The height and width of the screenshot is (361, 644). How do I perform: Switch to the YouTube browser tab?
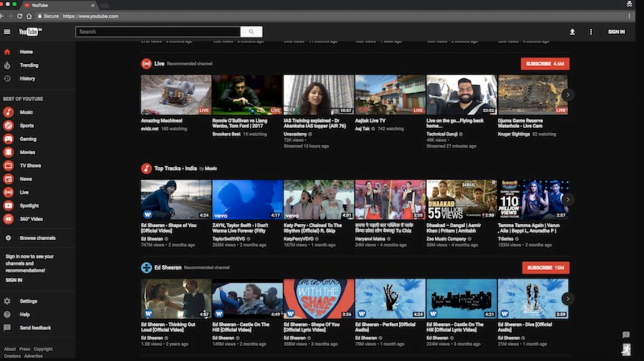click(x=40, y=4)
